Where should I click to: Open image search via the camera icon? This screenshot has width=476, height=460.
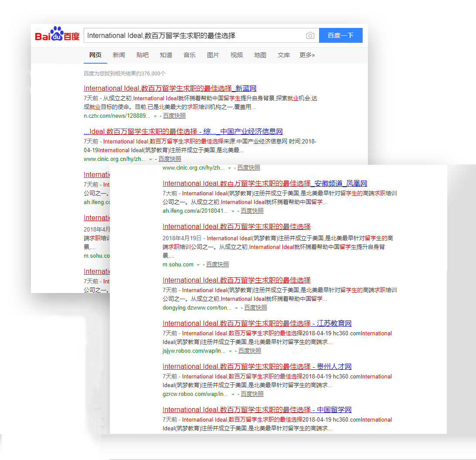[310, 35]
